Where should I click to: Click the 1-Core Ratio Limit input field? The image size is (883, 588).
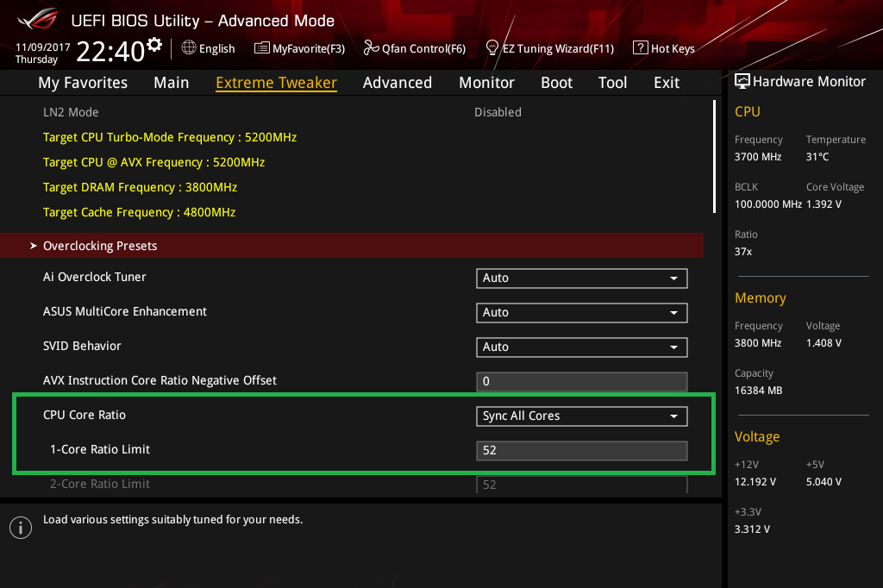[x=582, y=451]
